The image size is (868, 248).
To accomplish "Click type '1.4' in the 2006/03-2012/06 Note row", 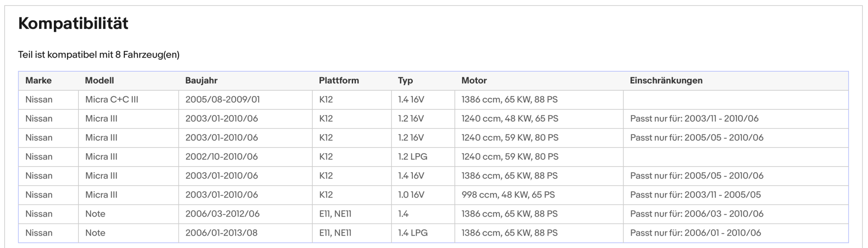I will (403, 214).
